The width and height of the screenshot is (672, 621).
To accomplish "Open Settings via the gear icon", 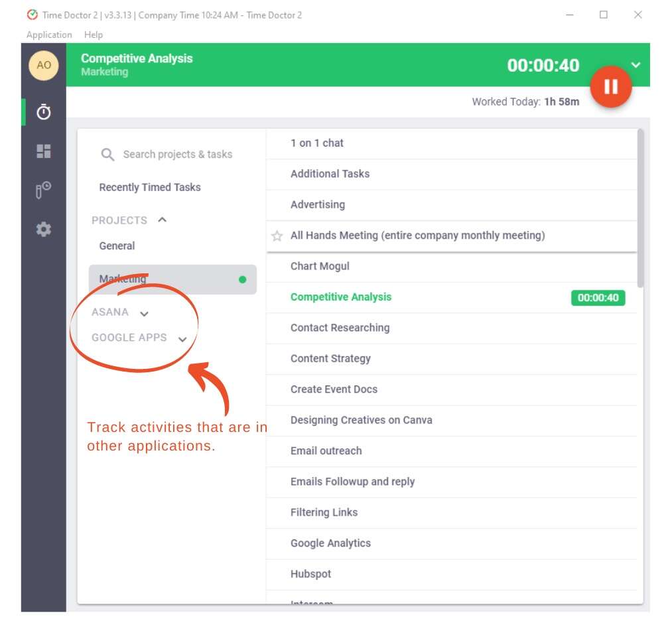I will 43,229.
